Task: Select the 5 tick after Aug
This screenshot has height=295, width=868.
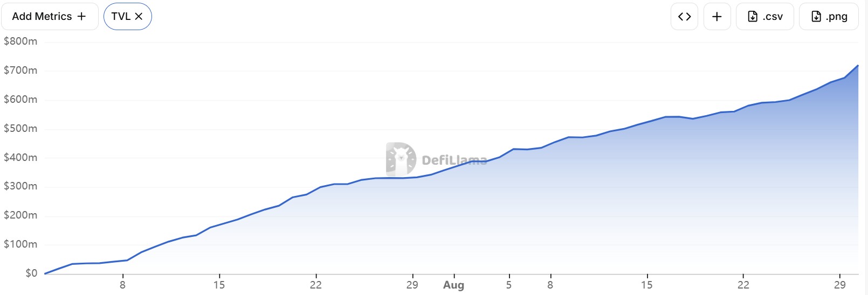Action: coord(508,285)
